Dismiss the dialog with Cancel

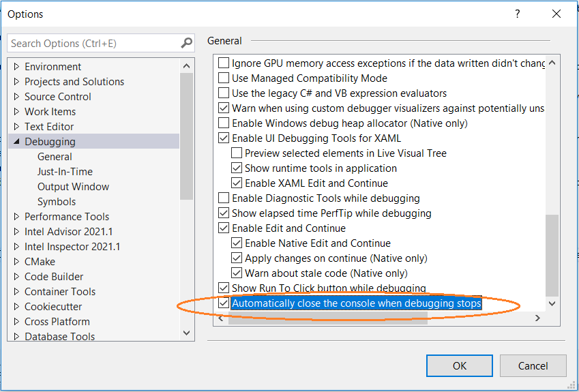(533, 366)
